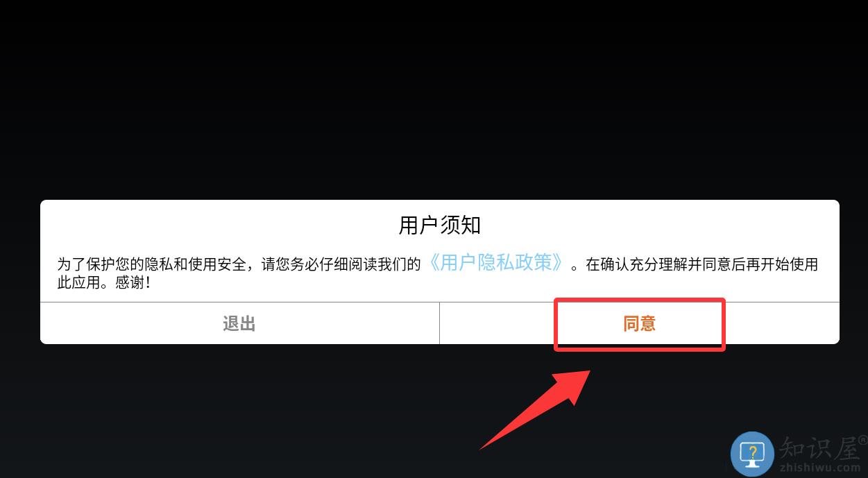Click the 知识屋 monitor question-mark icon
Image resolution: width=868 pixels, height=478 pixels.
click(x=752, y=453)
